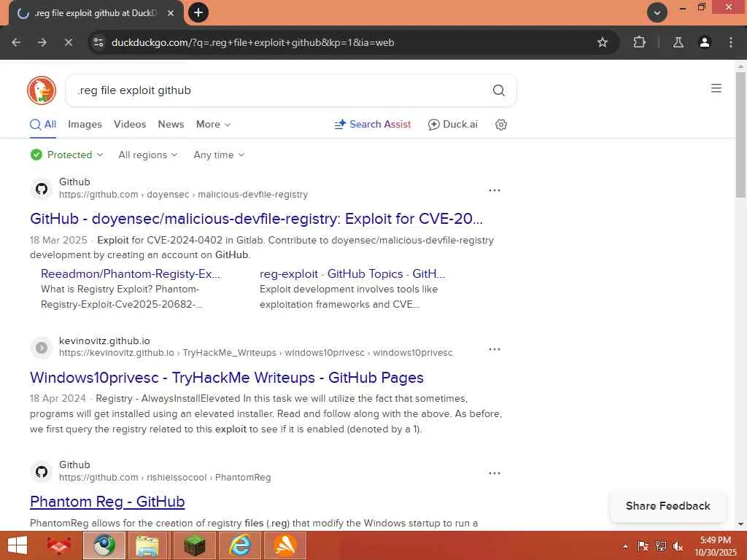The image size is (747, 560).
Task: Open the hamburger side menu
Action: (x=716, y=88)
